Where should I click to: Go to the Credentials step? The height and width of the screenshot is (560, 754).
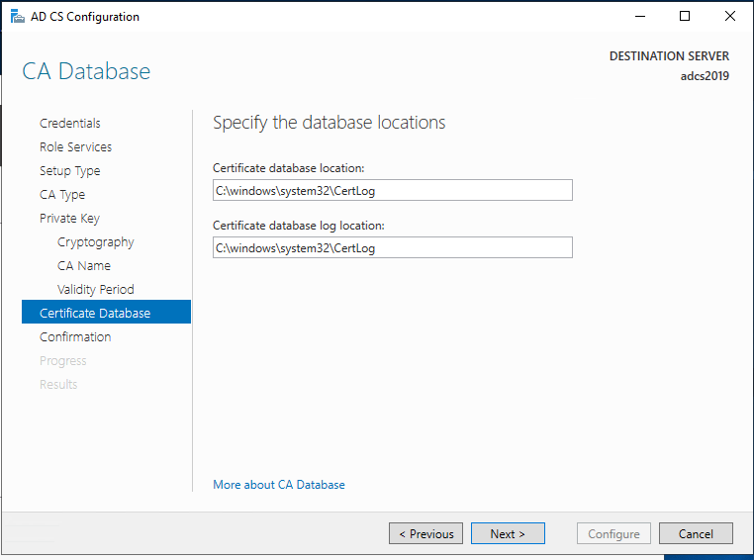tap(70, 124)
